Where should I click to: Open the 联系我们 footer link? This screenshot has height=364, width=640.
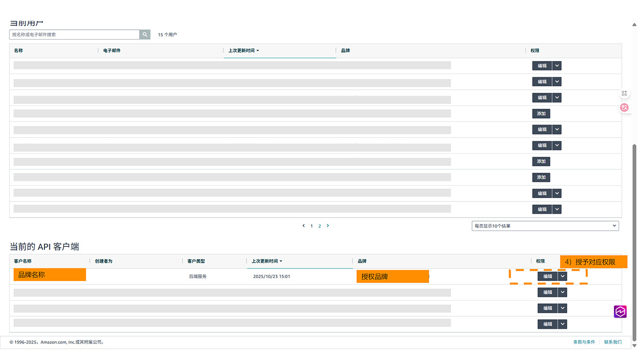click(x=613, y=342)
